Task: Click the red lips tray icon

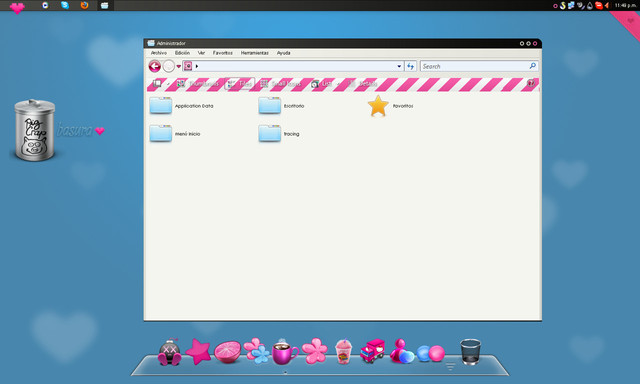Action: coord(599,5)
